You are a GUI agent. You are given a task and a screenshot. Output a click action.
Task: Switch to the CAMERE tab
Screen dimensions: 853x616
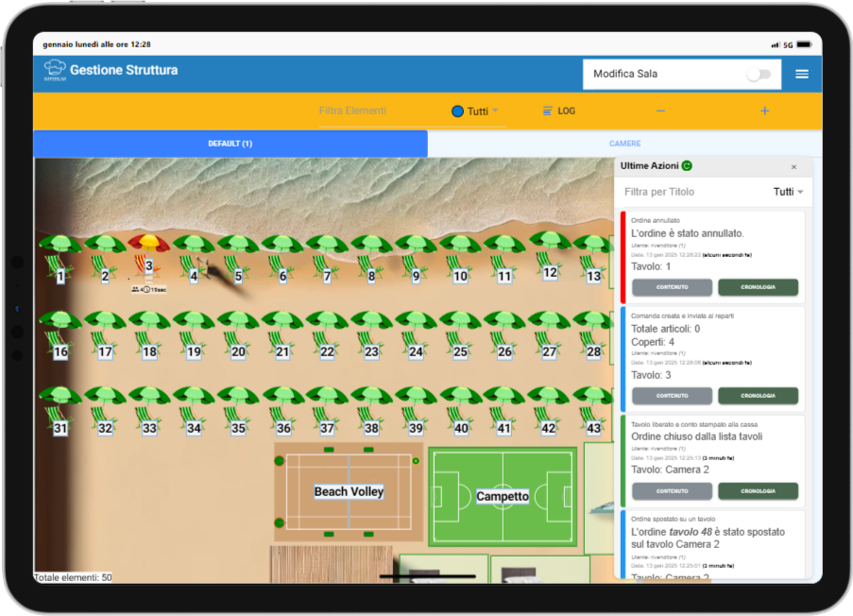pos(624,144)
